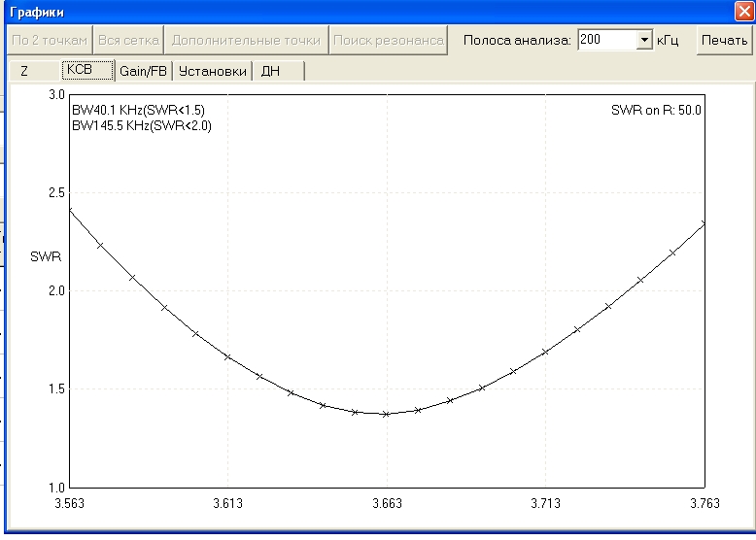Screen dimensions: 756x540
Task: Switch to the КСВ tab
Action: 87,70
